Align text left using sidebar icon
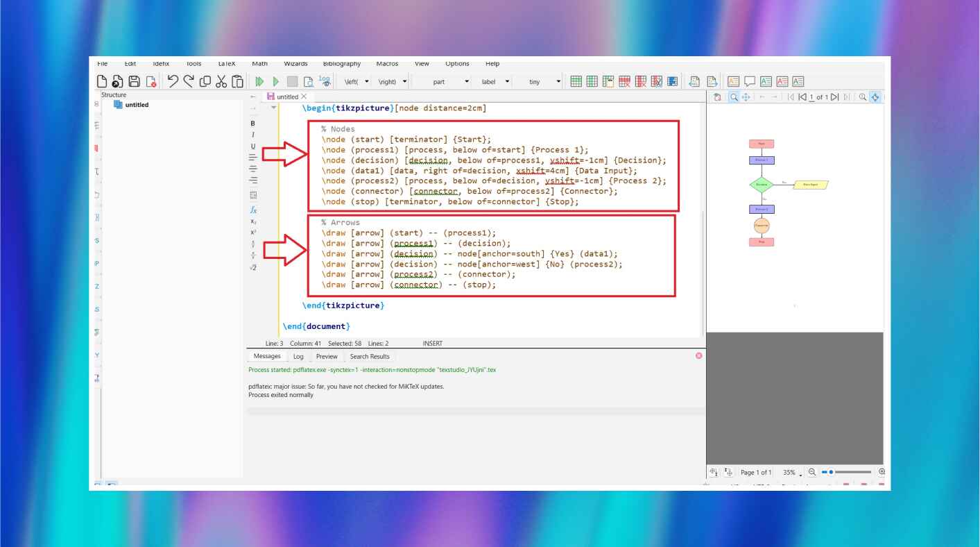 click(253, 158)
